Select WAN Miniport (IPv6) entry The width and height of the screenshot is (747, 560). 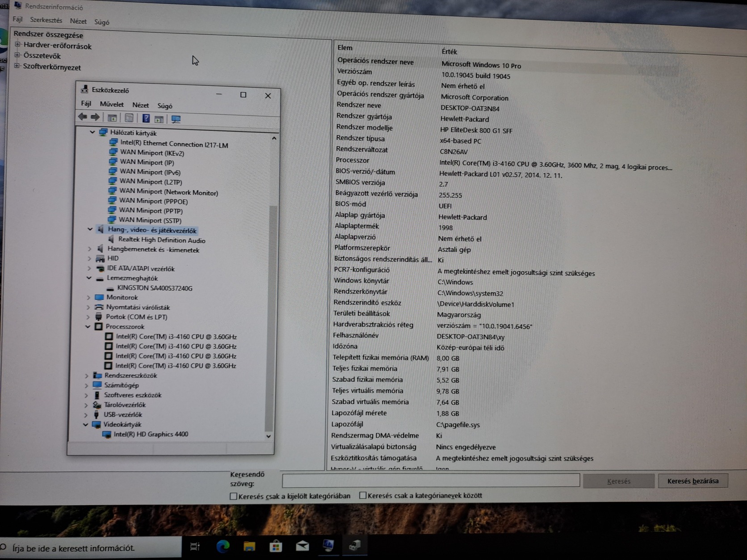click(x=150, y=172)
